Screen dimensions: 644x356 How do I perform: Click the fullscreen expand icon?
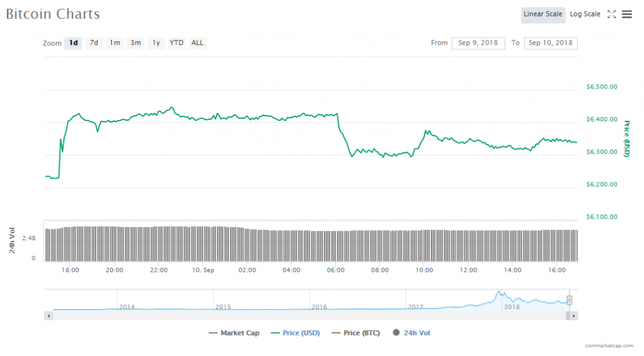(x=611, y=14)
